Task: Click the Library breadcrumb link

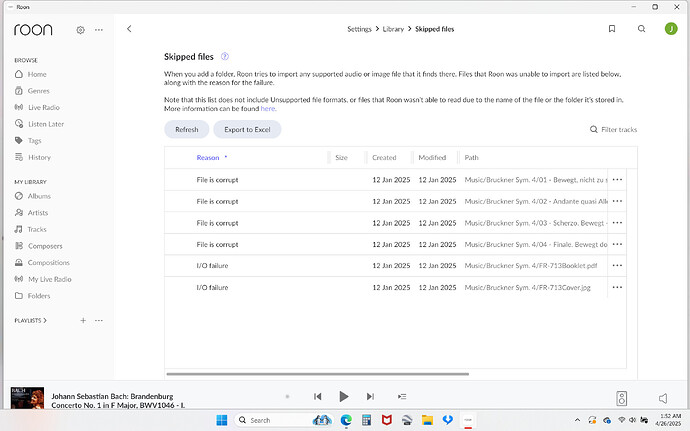Action: (x=393, y=29)
